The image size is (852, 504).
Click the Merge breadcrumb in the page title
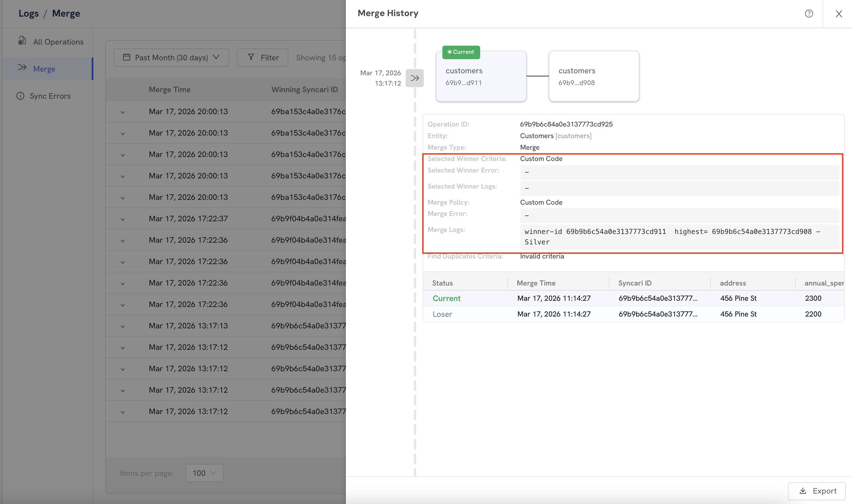point(66,13)
